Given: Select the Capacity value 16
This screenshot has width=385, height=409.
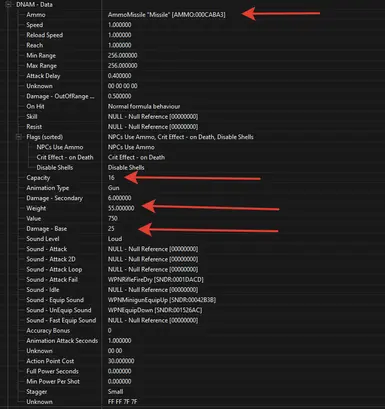Looking at the screenshot, I should 111,178.
